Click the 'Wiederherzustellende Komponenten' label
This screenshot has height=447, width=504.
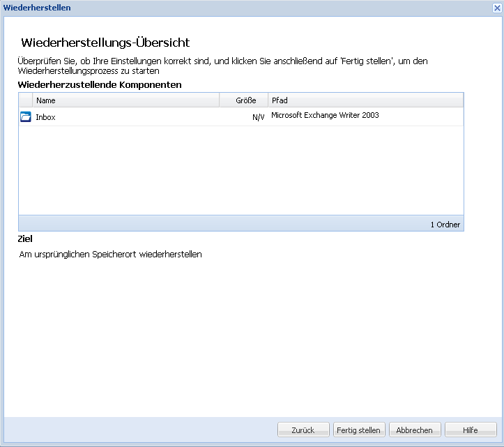pyautogui.click(x=100, y=85)
